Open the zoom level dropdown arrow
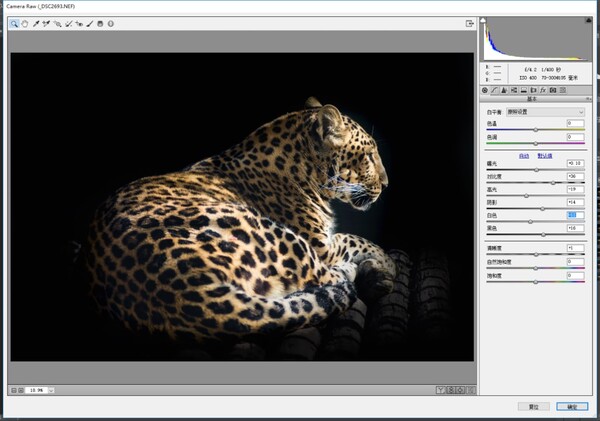 pos(51,390)
